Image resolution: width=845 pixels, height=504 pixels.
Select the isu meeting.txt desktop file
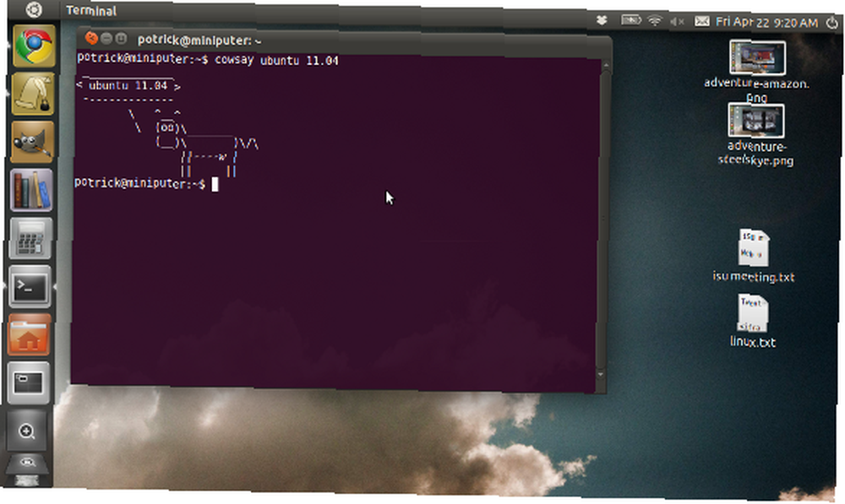coord(754,256)
